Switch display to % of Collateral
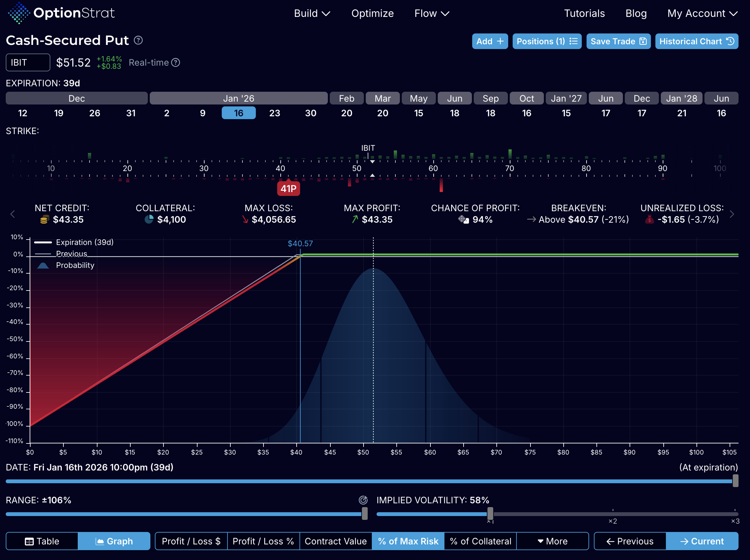Viewport: 750px width, 560px height. (x=480, y=541)
